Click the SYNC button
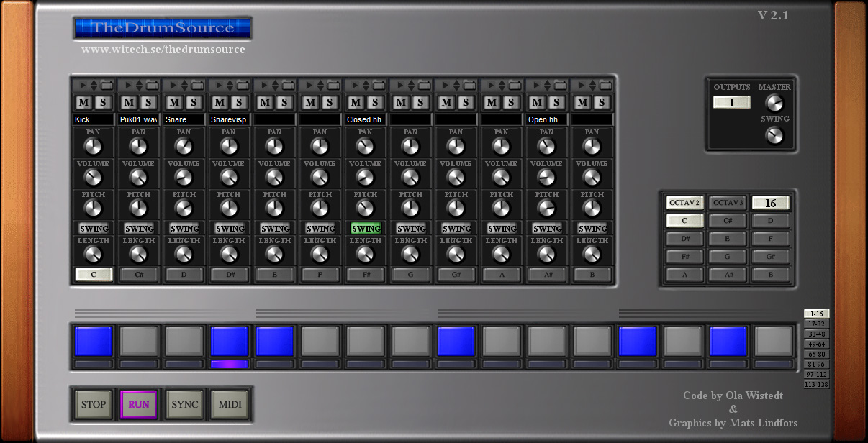868x443 pixels. click(185, 404)
